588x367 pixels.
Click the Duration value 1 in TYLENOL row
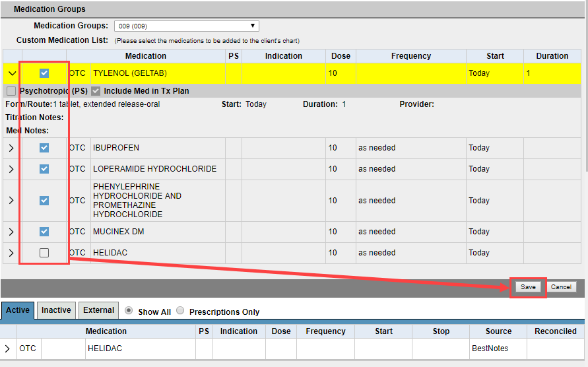(528, 73)
